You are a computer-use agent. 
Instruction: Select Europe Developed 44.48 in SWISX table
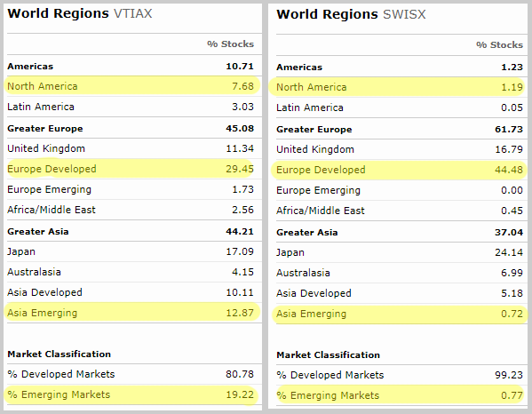tap(398, 170)
